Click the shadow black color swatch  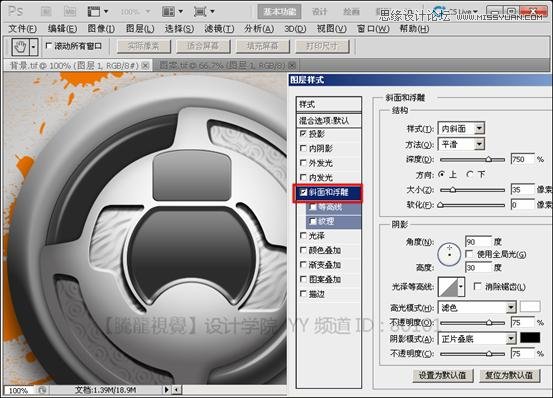[530, 338]
